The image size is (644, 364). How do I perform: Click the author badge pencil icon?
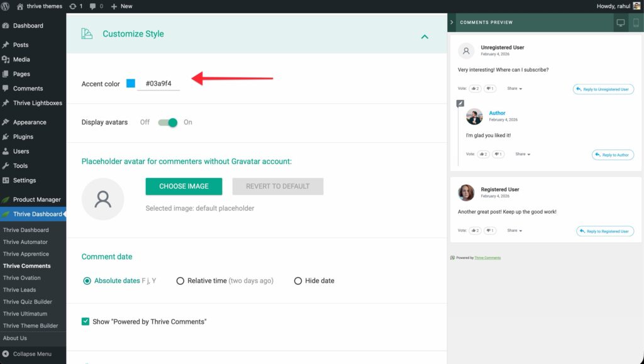tap(460, 103)
